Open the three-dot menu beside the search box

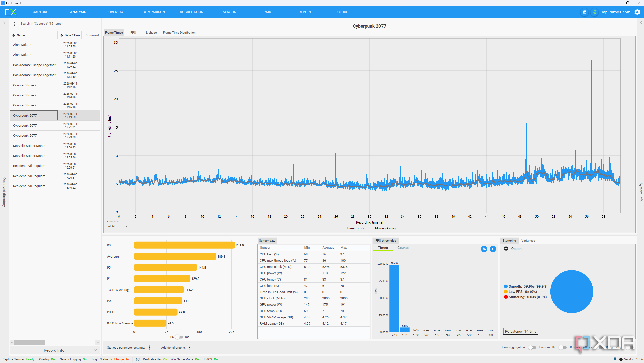[14, 24]
